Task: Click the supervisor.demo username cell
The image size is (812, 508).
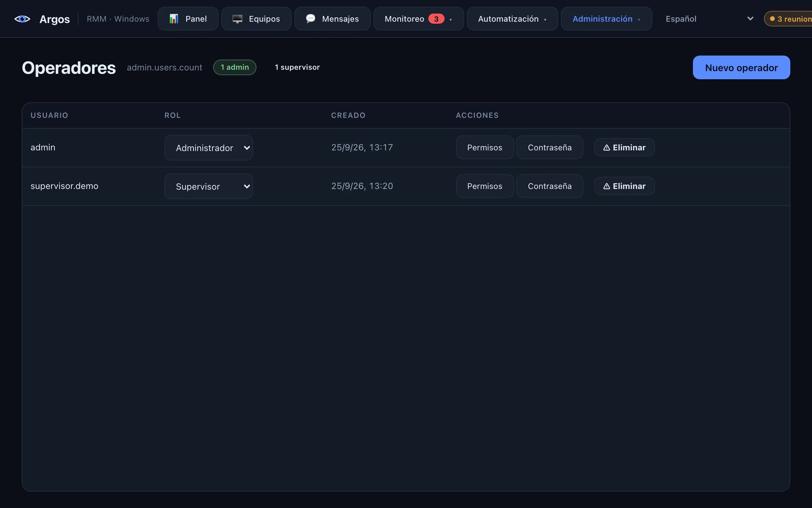Action: [x=64, y=186]
